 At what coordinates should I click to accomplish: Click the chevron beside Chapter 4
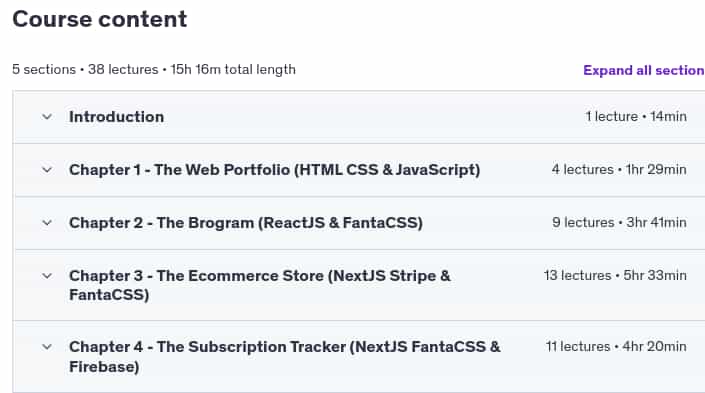[47, 347]
